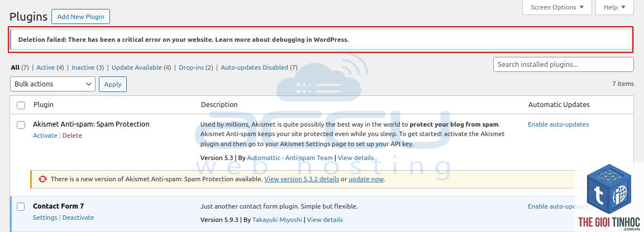Filter by Drop-ins
This screenshot has height=232, width=644.
pyautogui.click(x=192, y=67)
